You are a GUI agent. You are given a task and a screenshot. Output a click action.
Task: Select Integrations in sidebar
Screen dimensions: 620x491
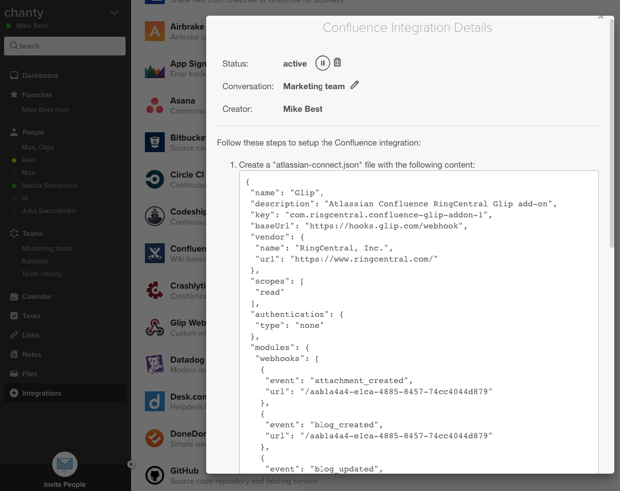[x=65, y=393]
